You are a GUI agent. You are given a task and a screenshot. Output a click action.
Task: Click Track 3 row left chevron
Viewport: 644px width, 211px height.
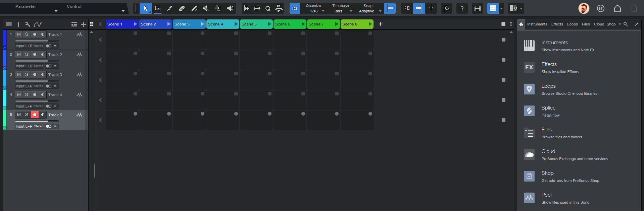click(x=100, y=80)
